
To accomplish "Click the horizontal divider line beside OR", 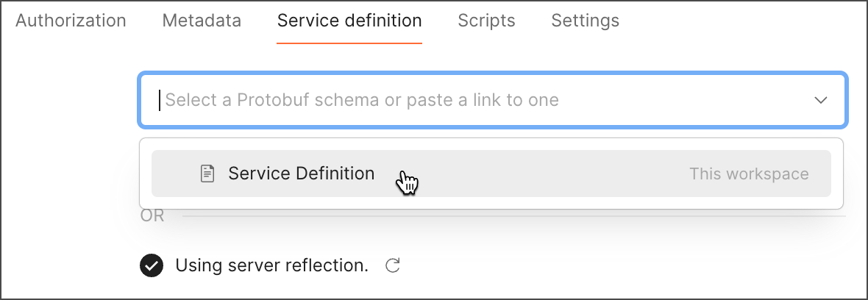I will tap(515, 216).
